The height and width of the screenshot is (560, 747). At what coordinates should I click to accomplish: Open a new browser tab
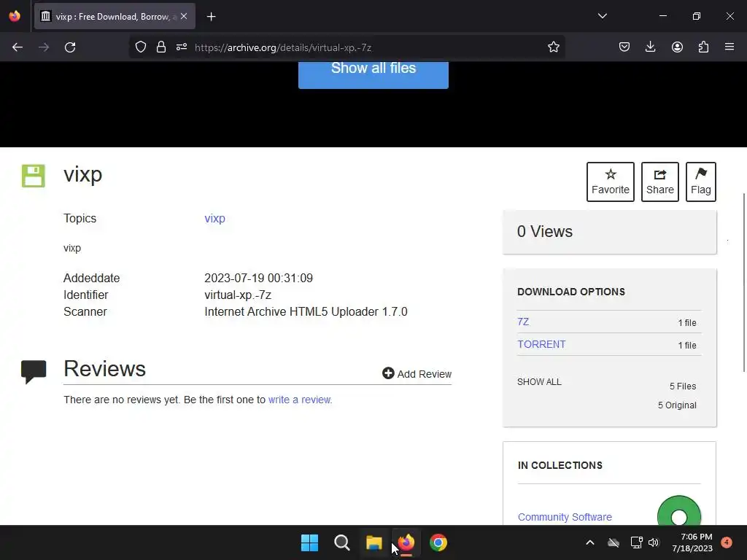click(212, 17)
